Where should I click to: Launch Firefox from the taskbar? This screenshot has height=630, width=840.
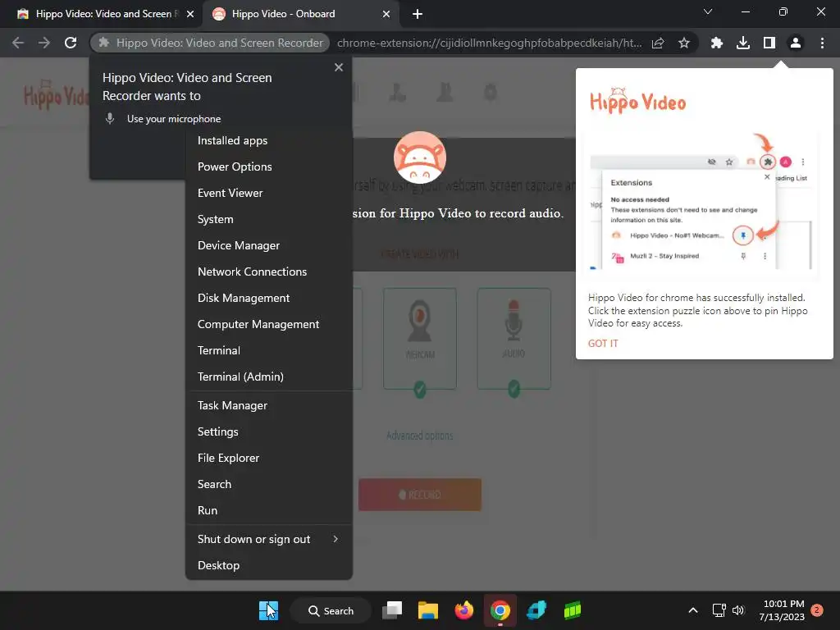464,610
